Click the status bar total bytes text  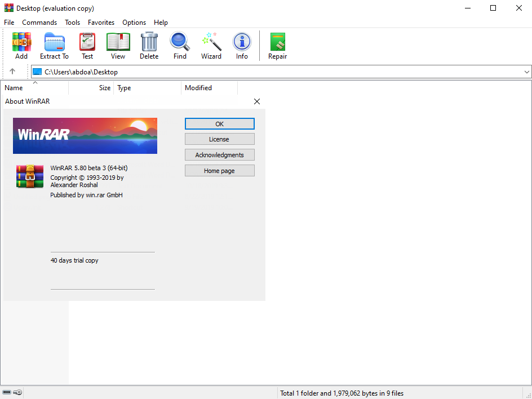pyautogui.click(x=342, y=393)
